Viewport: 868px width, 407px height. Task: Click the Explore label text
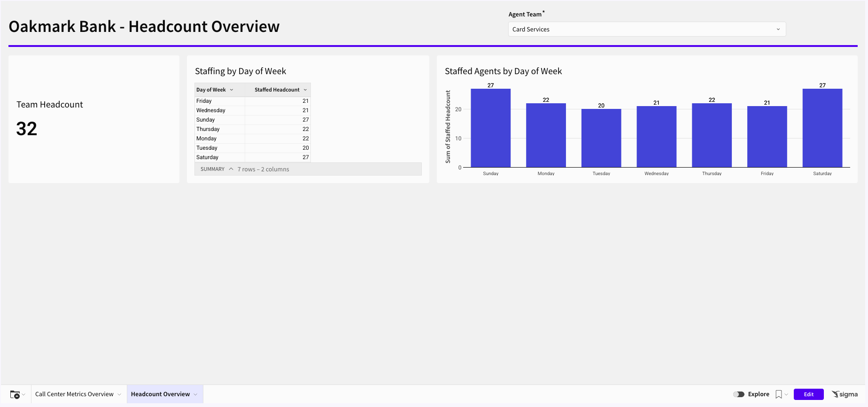click(x=759, y=394)
